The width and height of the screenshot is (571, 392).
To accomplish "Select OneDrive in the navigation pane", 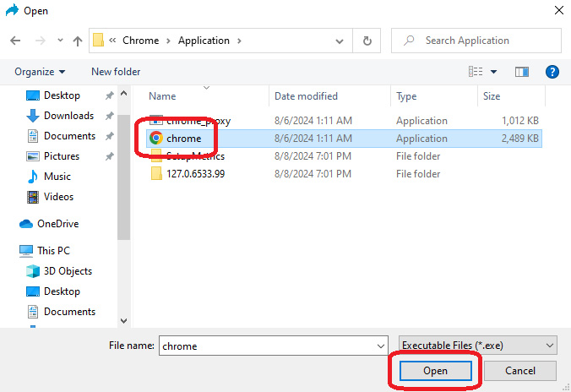I will tap(58, 224).
